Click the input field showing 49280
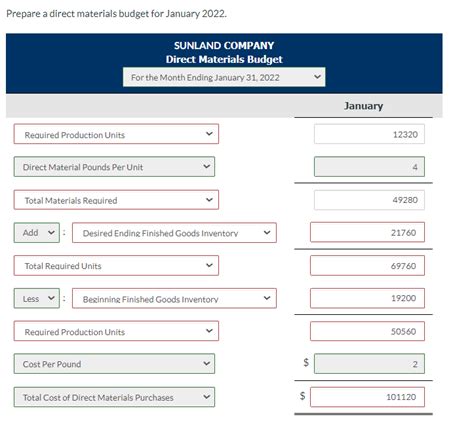The height and width of the screenshot is (434, 474). coord(369,200)
